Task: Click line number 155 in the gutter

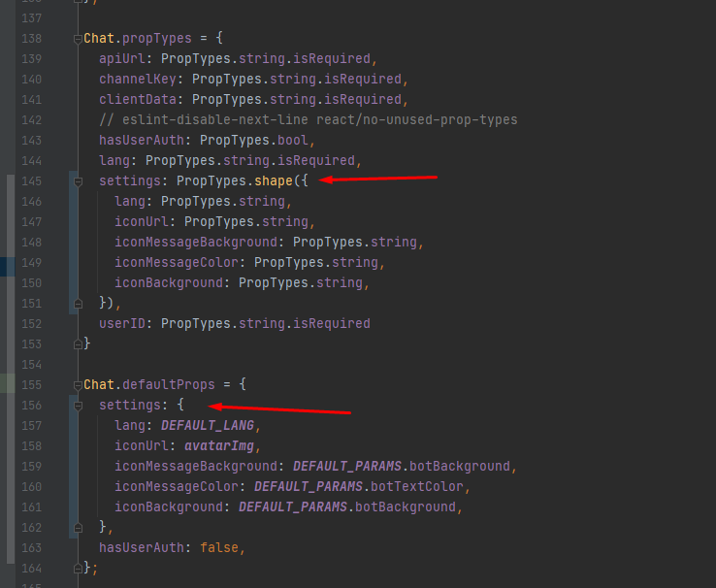Action: click(x=31, y=385)
